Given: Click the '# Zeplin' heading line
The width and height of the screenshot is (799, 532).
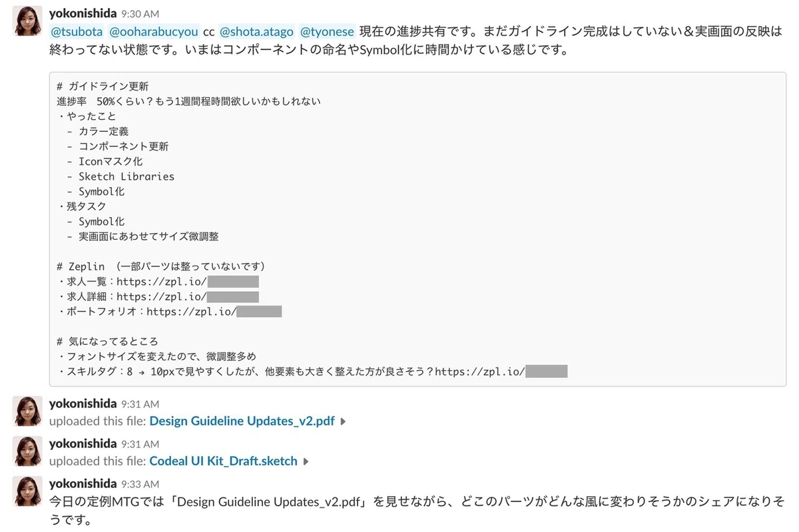Looking at the screenshot, I should pos(162,266).
